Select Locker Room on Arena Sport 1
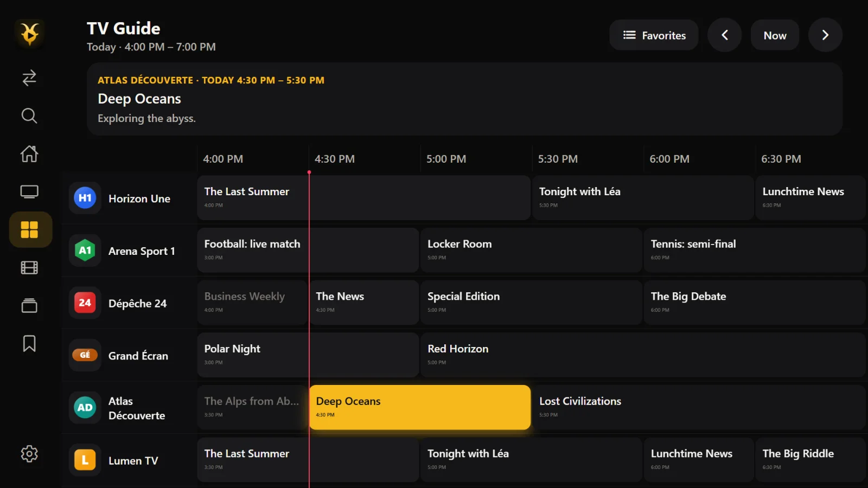 tap(531, 250)
